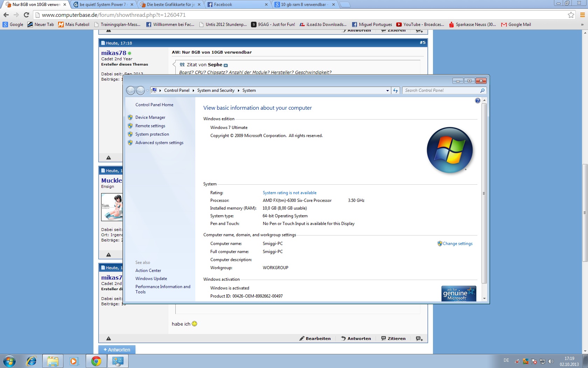588x368 pixels.
Task: Open the Chrome menu button
Action: coord(582,15)
